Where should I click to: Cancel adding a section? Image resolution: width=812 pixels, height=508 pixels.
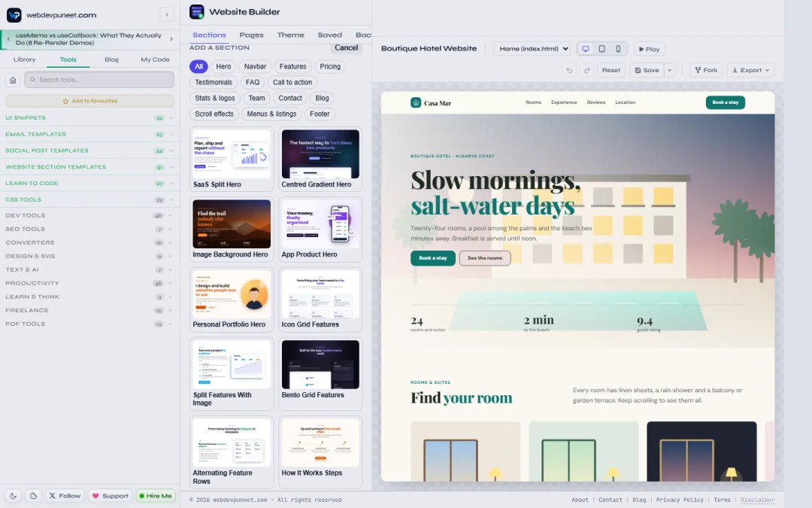(346, 47)
